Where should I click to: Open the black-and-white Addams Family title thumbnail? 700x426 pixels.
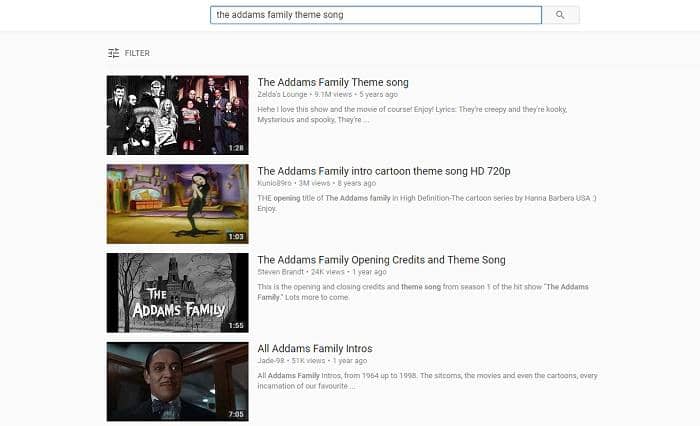(x=178, y=293)
